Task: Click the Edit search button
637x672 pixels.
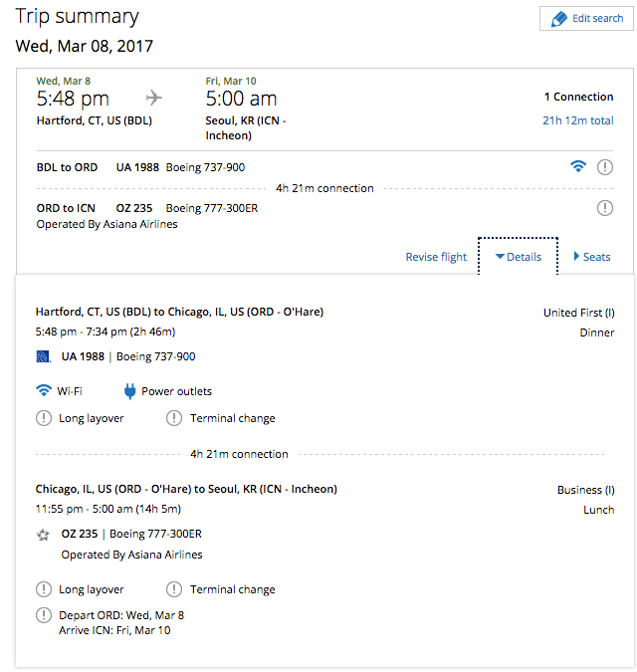Action: (x=586, y=19)
